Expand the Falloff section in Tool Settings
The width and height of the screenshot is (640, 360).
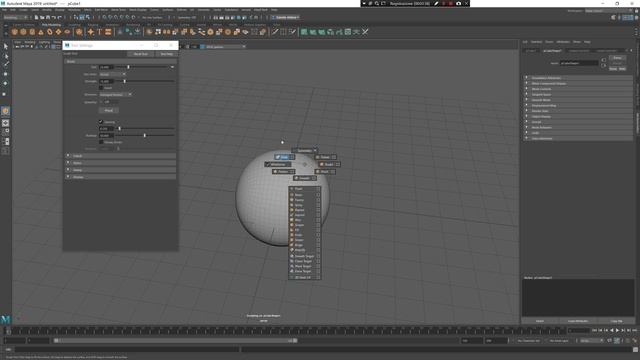(120, 156)
